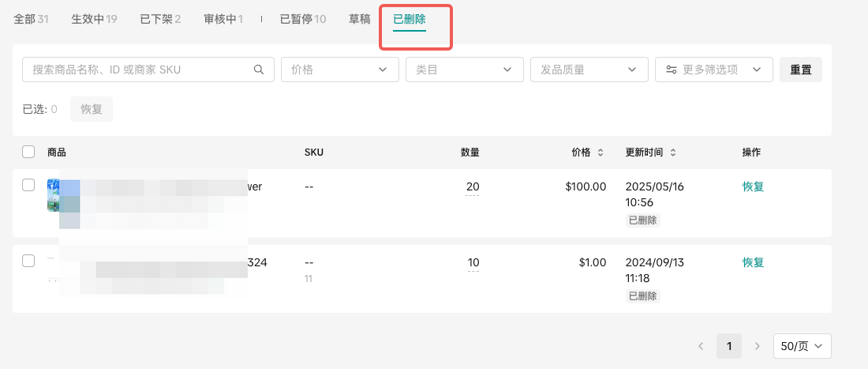Image resolution: width=868 pixels, height=369 pixels.
Task: Click the search magnifier icon
Action: click(x=258, y=70)
